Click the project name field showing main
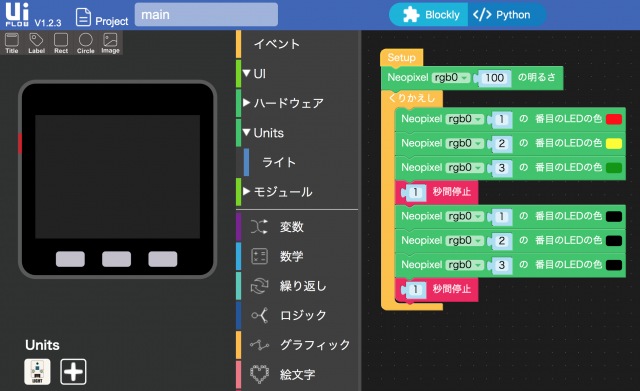 206,15
